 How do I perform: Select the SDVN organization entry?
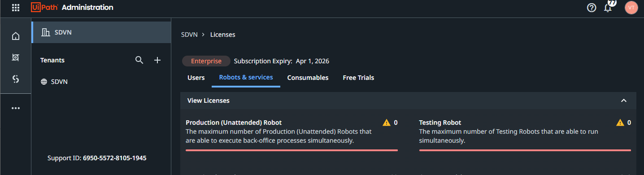pyautogui.click(x=101, y=32)
